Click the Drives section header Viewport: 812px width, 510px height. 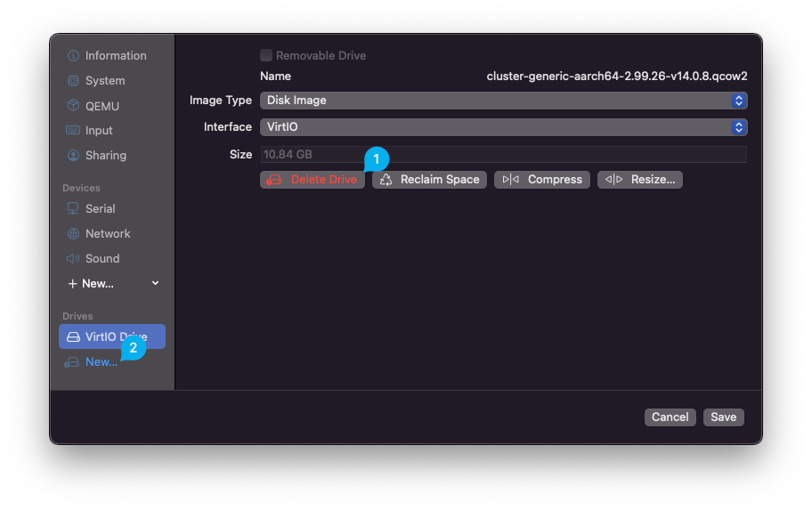[77, 316]
